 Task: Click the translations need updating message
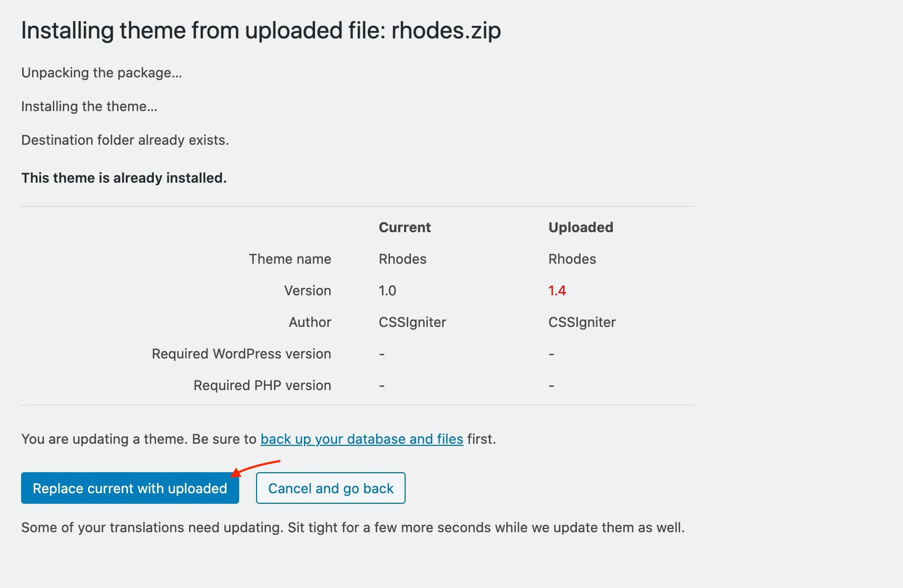(x=353, y=527)
